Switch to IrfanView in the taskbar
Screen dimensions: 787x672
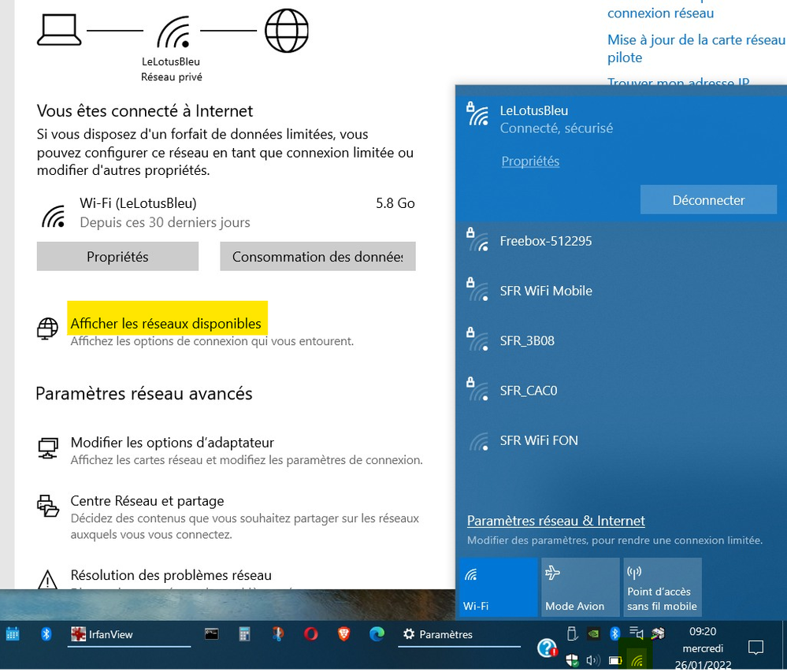click(x=129, y=634)
